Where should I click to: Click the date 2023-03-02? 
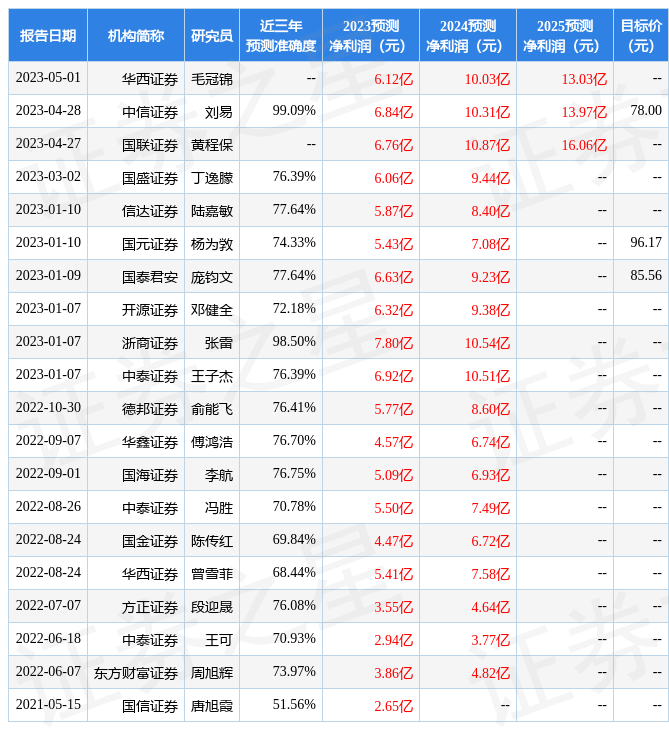48,176
